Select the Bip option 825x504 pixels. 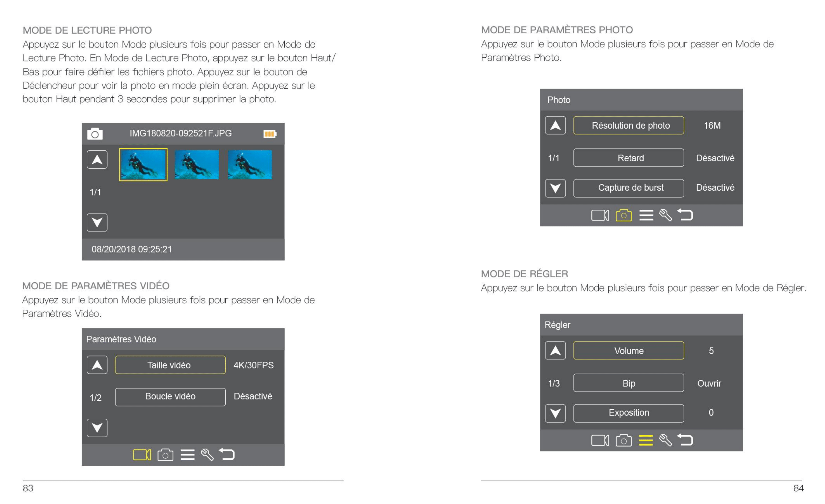pyautogui.click(x=629, y=383)
